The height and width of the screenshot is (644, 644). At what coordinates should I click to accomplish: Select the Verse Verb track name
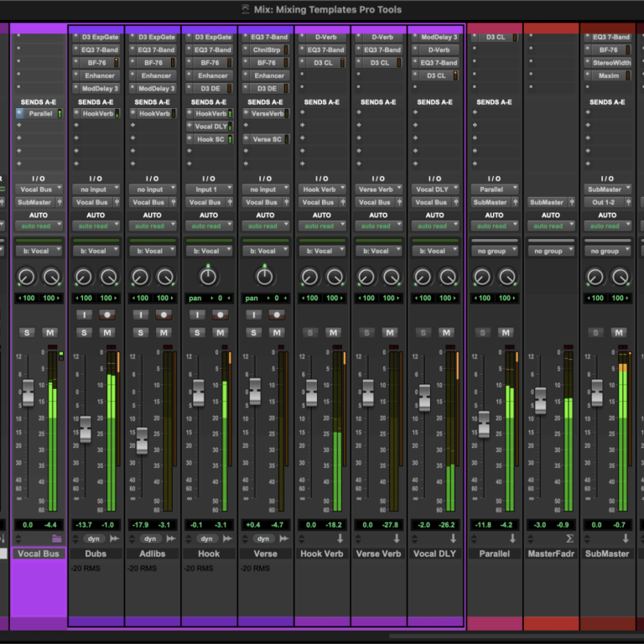378,553
